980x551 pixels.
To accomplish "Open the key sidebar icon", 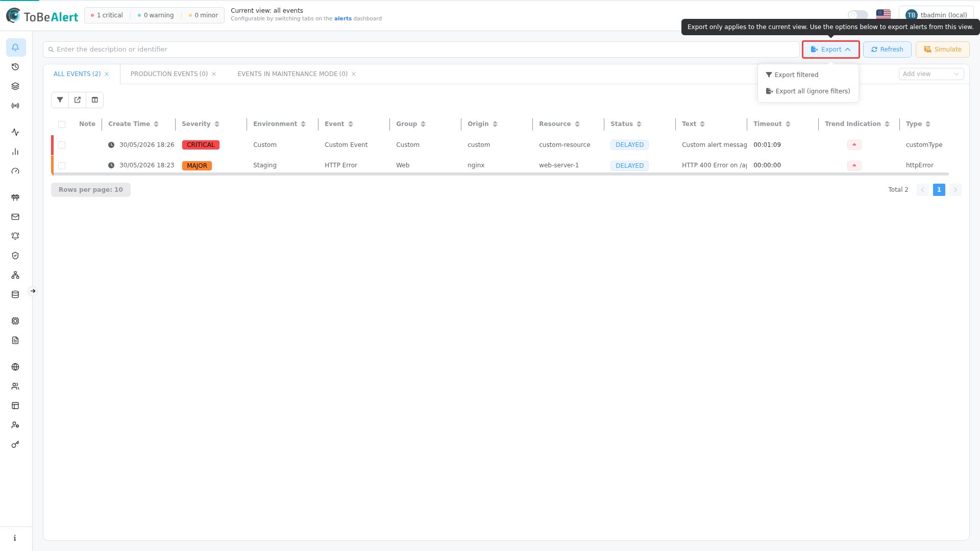I will point(15,444).
